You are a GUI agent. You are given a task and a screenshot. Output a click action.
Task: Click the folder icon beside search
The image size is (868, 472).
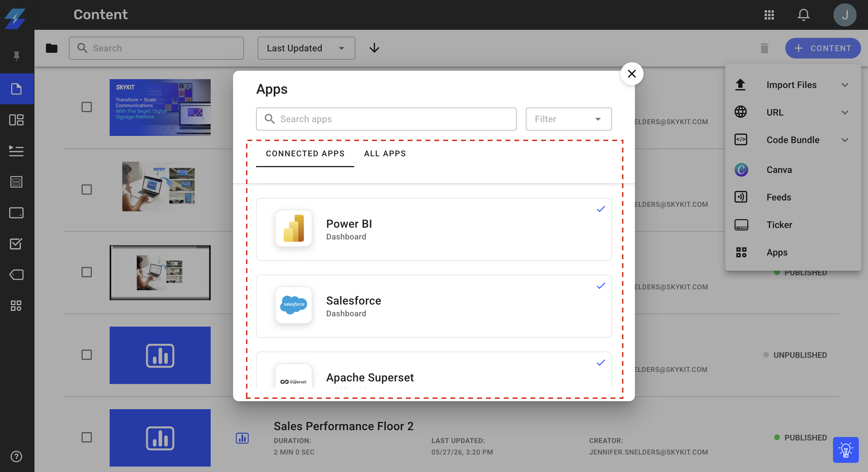click(52, 48)
